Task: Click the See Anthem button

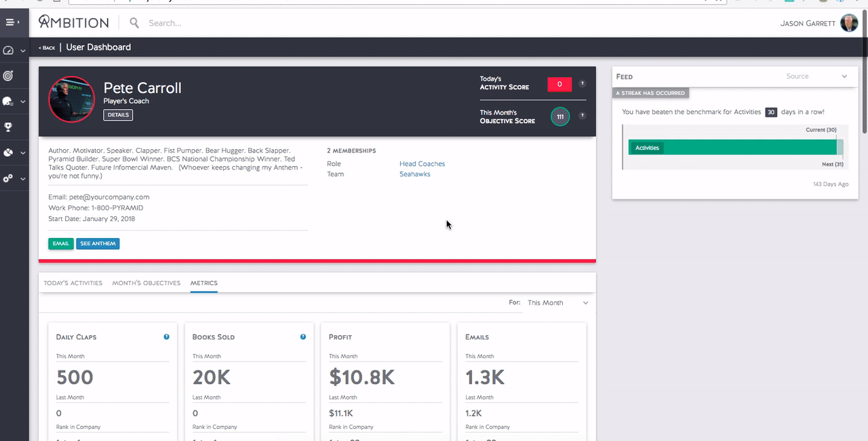Action: point(98,244)
